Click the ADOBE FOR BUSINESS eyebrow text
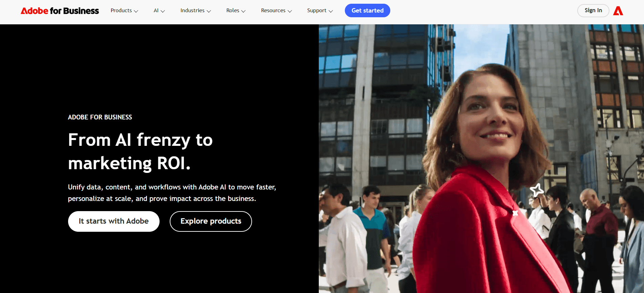644x293 pixels. click(100, 117)
